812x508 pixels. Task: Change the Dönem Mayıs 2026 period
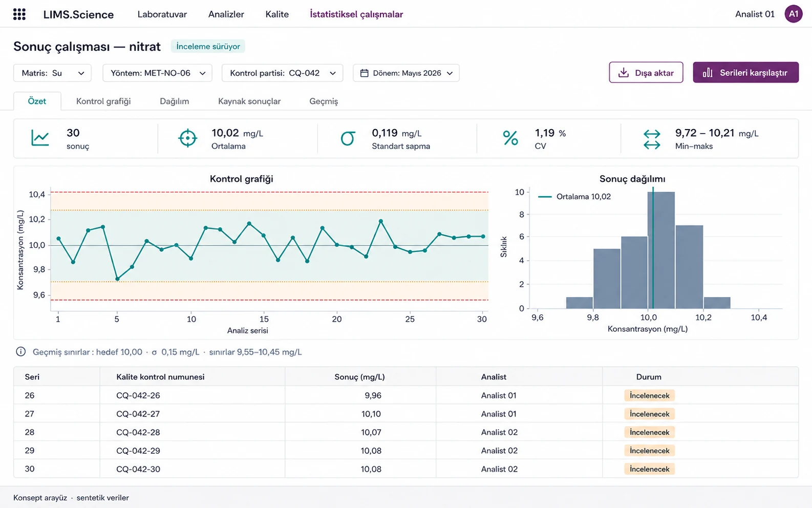pos(406,73)
